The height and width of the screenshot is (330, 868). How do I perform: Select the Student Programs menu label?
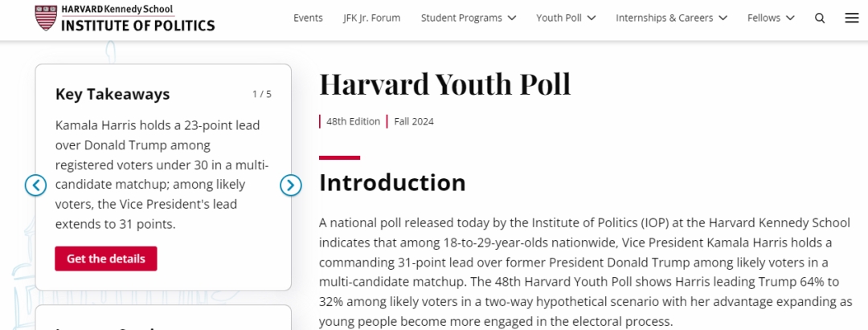pyautogui.click(x=461, y=18)
